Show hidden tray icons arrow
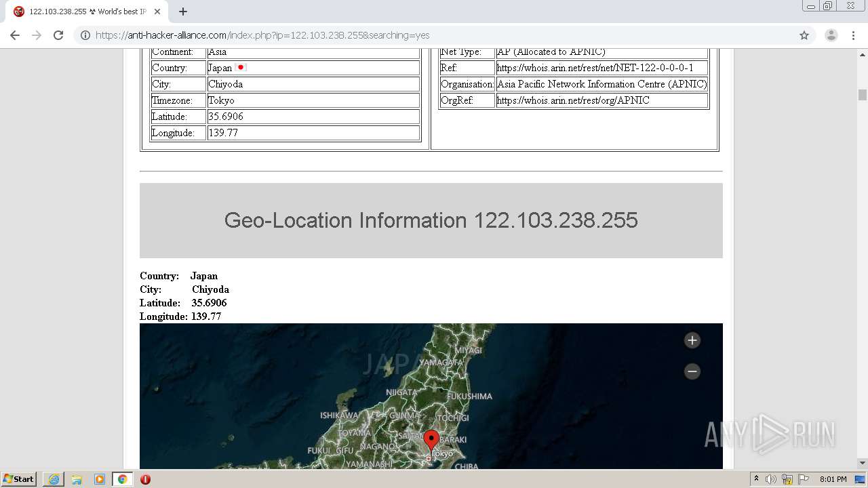Image resolution: width=868 pixels, height=488 pixels. pyautogui.click(x=756, y=479)
